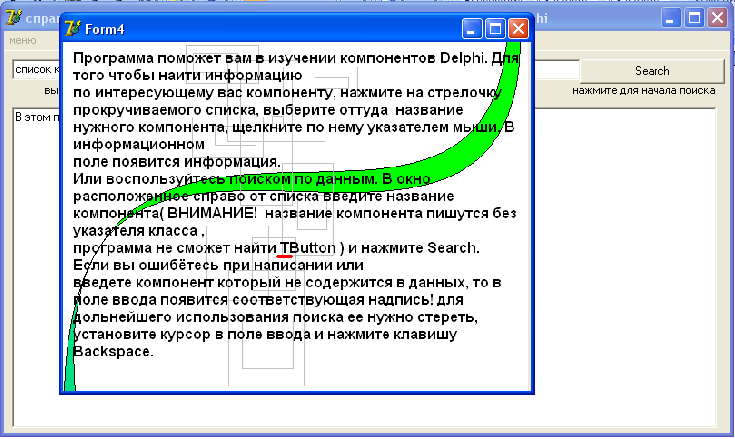Click the label нажмите для начала поиска

click(644, 90)
